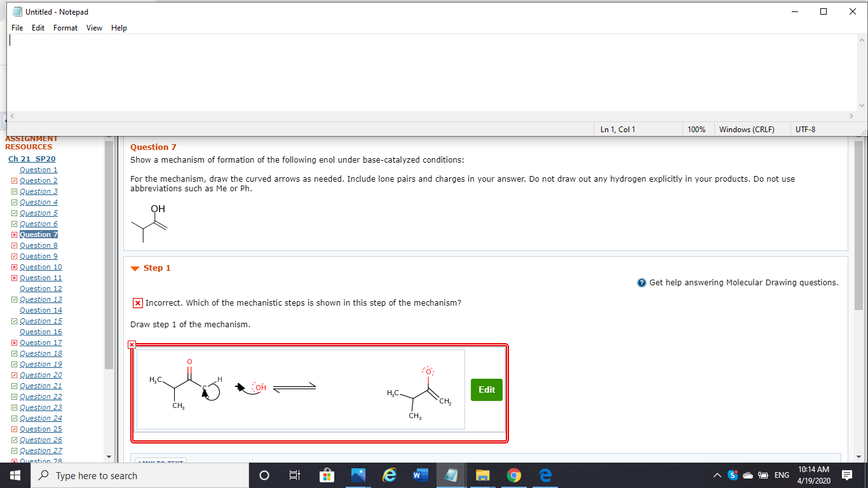Click the Type here to search box
The width and height of the screenshot is (868, 488).
coord(140,475)
